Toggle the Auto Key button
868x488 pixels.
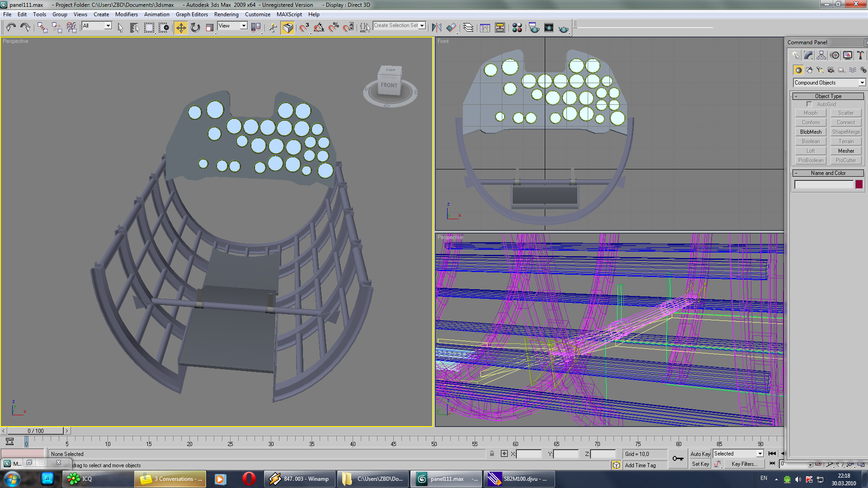tap(700, 454)
